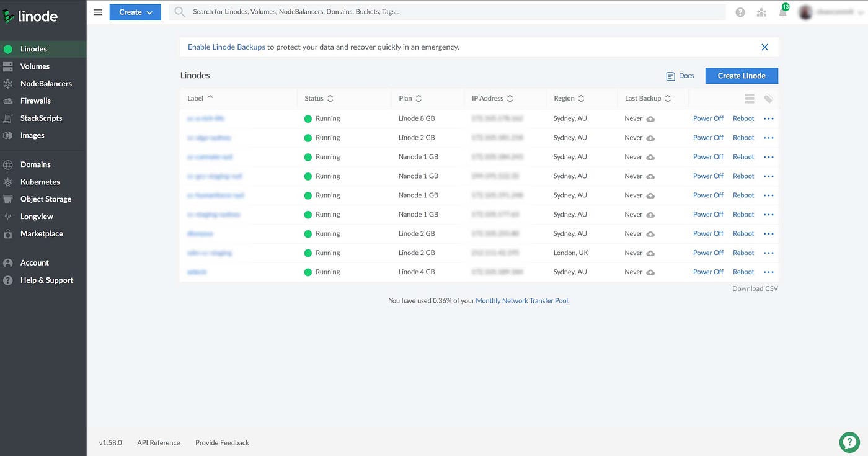Image resolution: width=868 pixels, height=456 pixels.
Task: Open the Docs link
Action: 680,76
